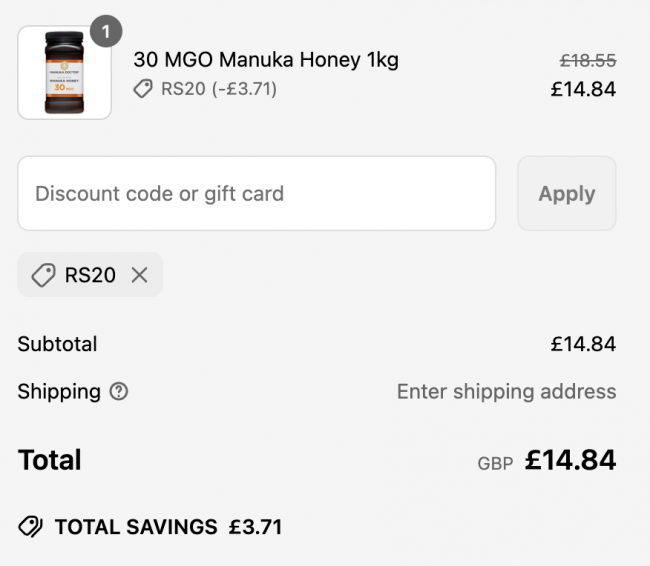Click the struck-through £18.55 original price

click(588, 61)
